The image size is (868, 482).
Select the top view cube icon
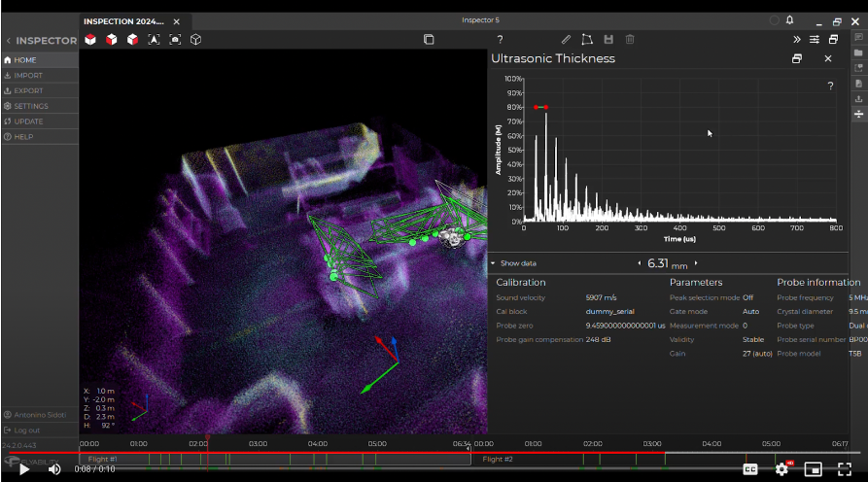90,39
